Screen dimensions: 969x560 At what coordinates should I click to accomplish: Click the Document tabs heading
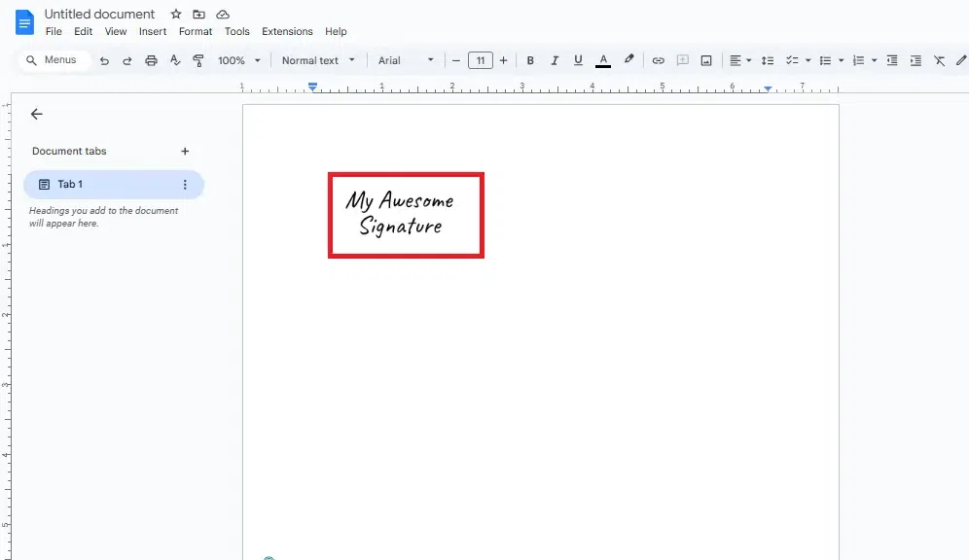click(x=69, y=152)
